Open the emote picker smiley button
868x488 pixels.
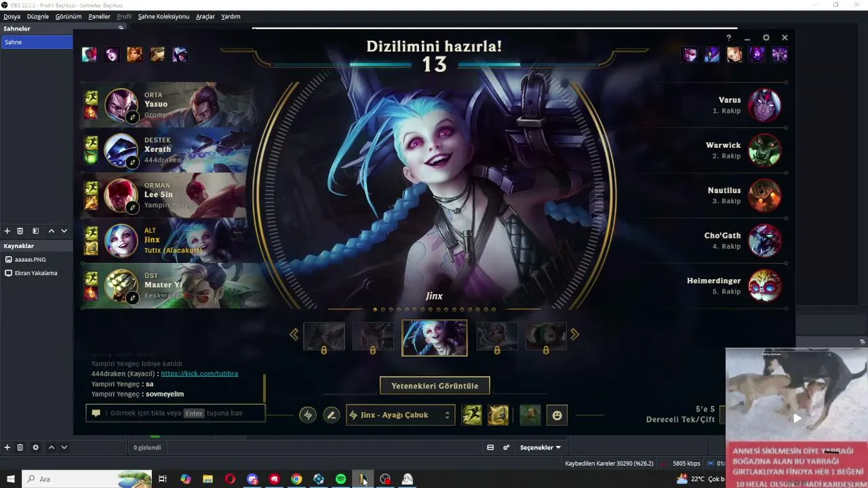click(x=557, y=415)
